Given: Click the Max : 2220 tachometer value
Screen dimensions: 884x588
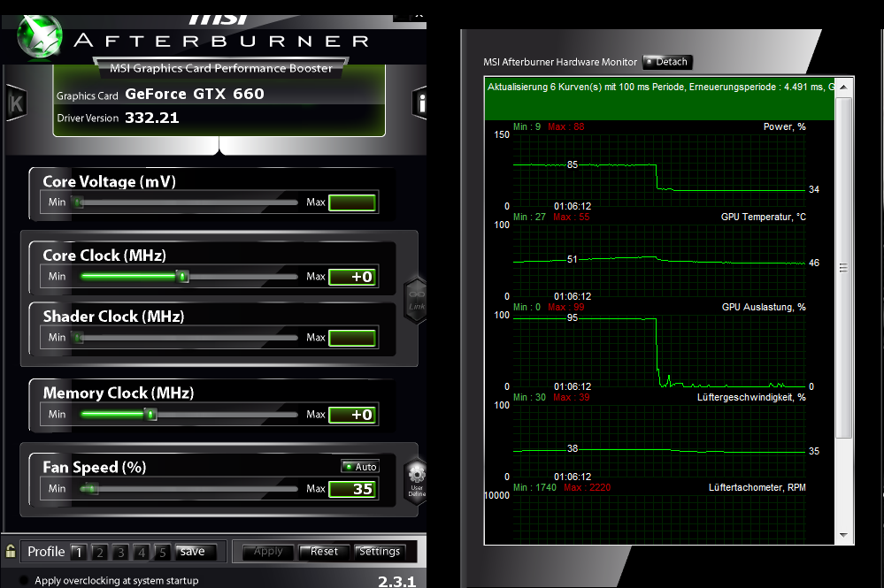Looking at the screenshot, I should coord(587,487).
